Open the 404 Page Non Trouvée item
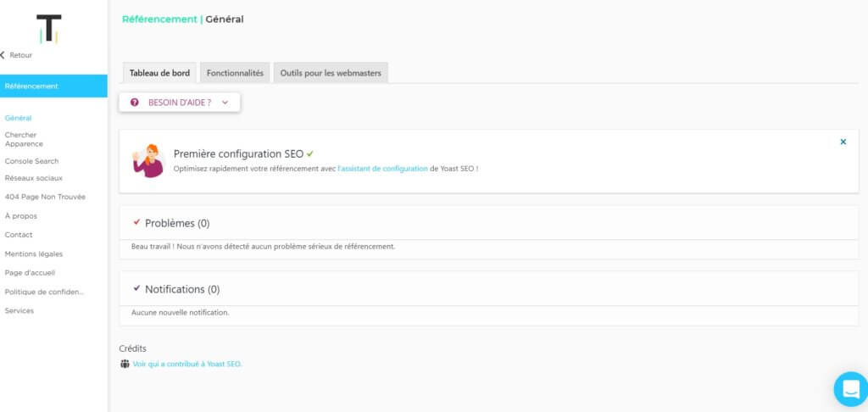The image size is (868, 412). click(45, 197)
